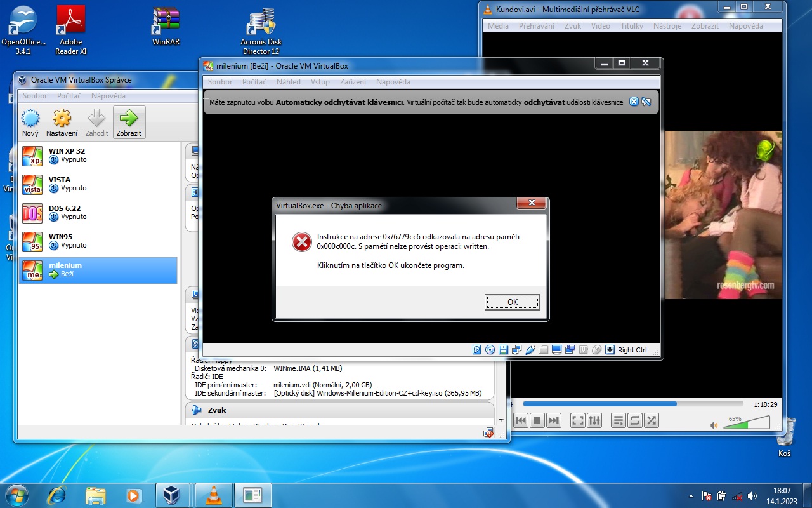
Task: Select the VISTA virtual machine
Action: tap(98, 184)
